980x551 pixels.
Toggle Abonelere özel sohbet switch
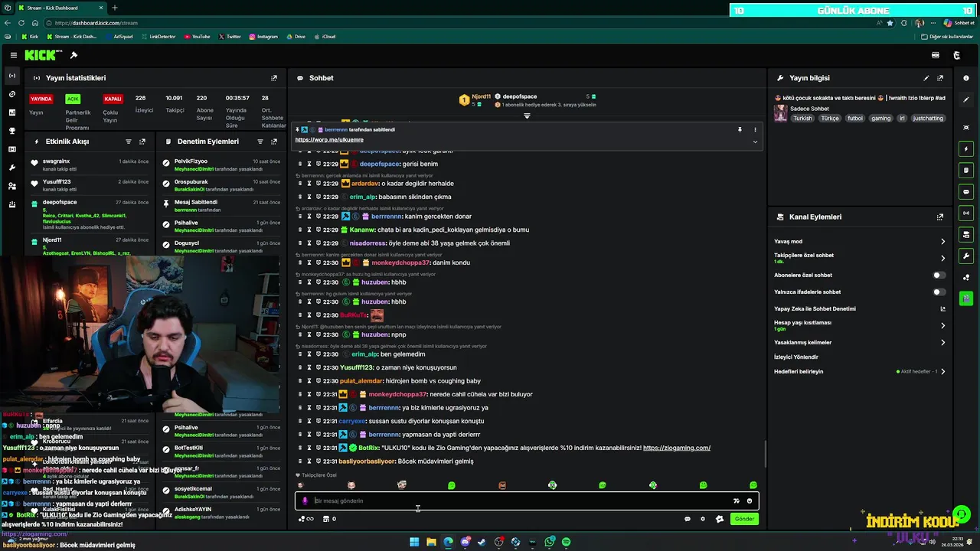[939, 275]
